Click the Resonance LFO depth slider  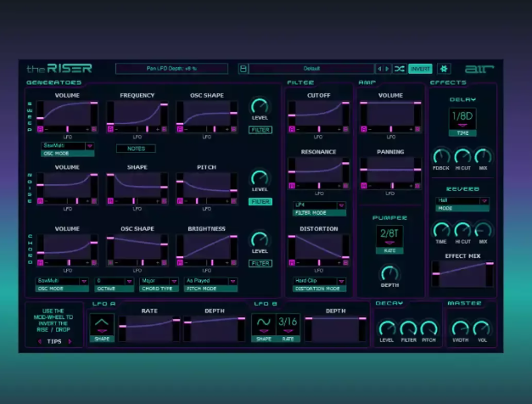click(318, 186)
